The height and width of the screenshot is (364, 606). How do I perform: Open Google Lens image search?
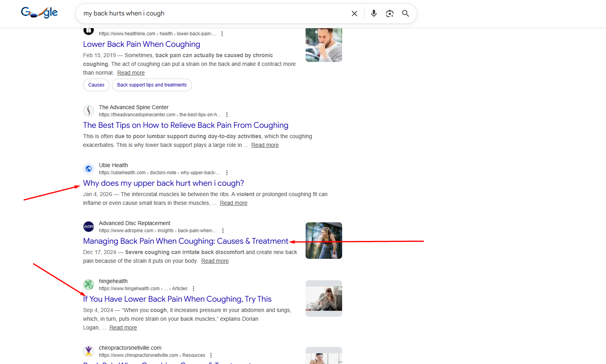[x=389, y=13]
